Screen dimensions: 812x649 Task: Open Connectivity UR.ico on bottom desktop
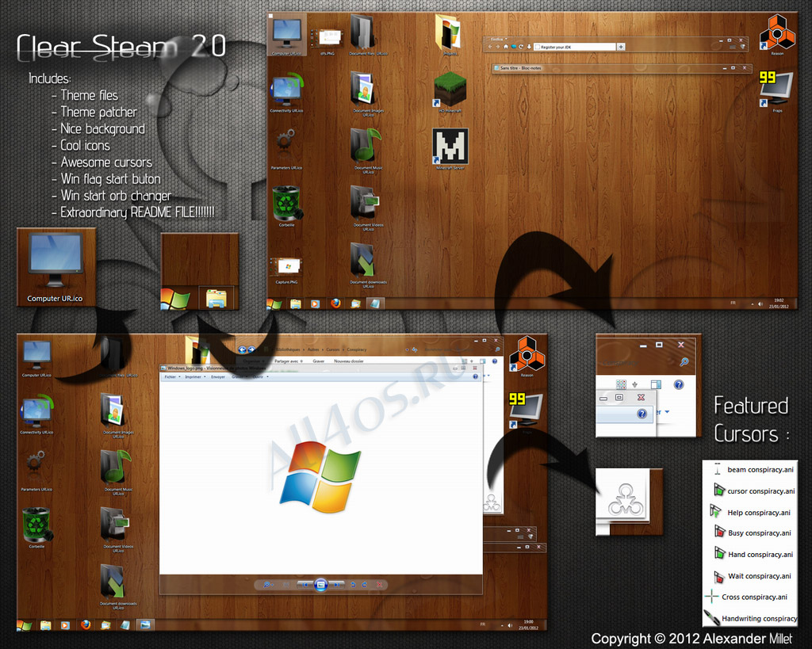coord(36,414)
